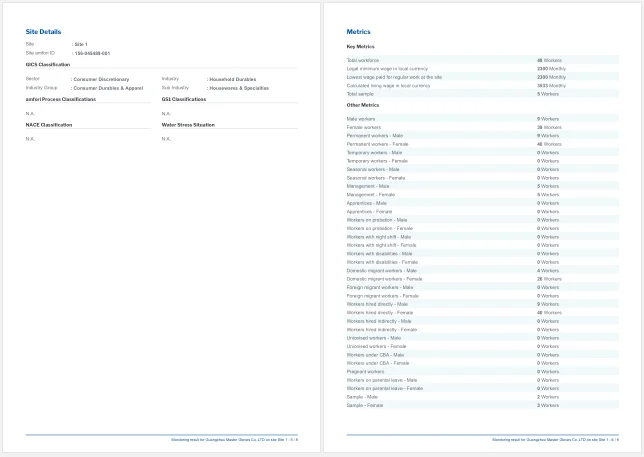Select the Household Durables industry value
644x457 pixels.
(232, 79)
